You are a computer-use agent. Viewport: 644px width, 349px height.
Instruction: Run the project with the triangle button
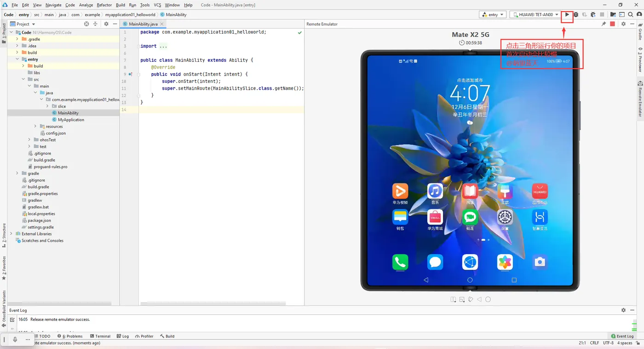pyautogui.click(x=567, y=15)
